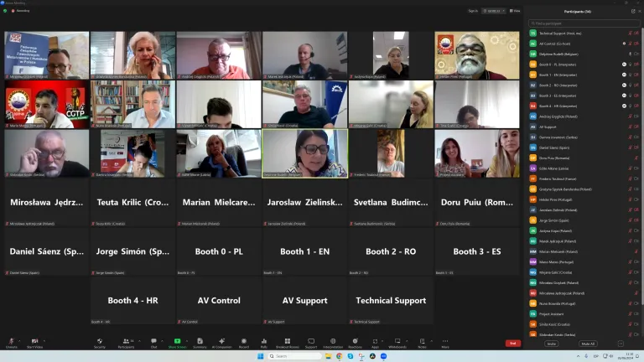Click the Invite button in Participants panel
Image resolution: width=644 pixels, height=362 pixels.
tap(552, 344)
